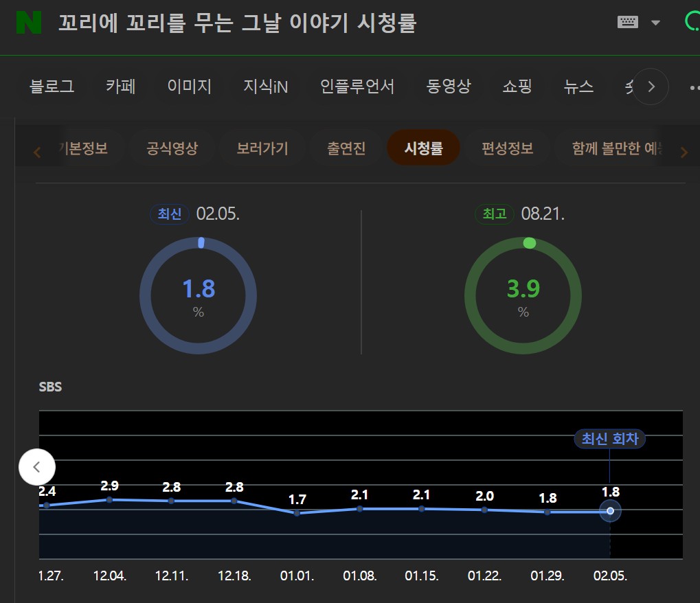Open the three-dots more options menu
This screenshot has height=603, width=700.
click(x=692, y=87)
